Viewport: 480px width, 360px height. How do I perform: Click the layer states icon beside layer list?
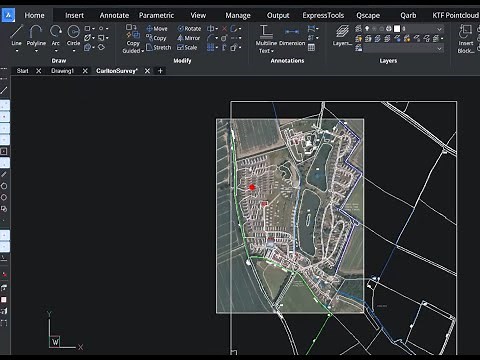tap(358, 29)
